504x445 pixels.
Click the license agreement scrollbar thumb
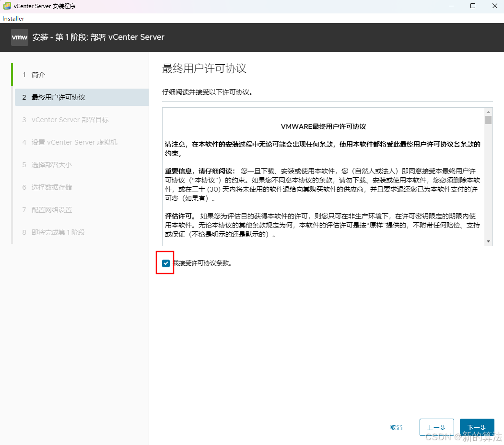coord(488,120)
